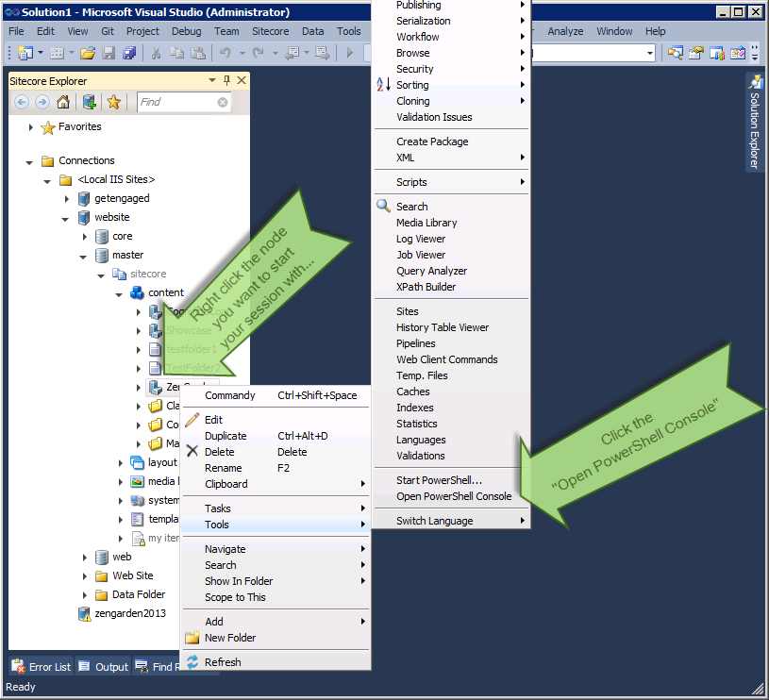Image resolution: width=769 pixels, height=700 pixels.
Task: Click the add connection database icon
Action: coord(90,102)
